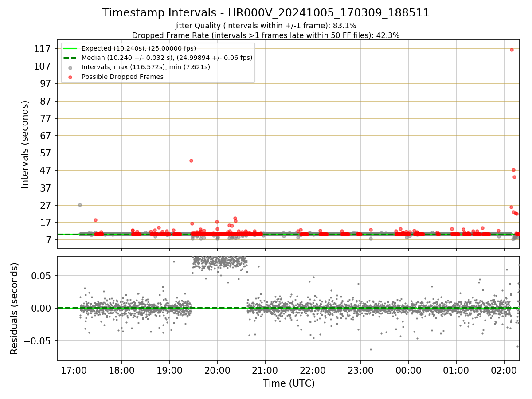532x399 pixels.
Task: Click the y-axis tick label '67'
Action: 46,136
